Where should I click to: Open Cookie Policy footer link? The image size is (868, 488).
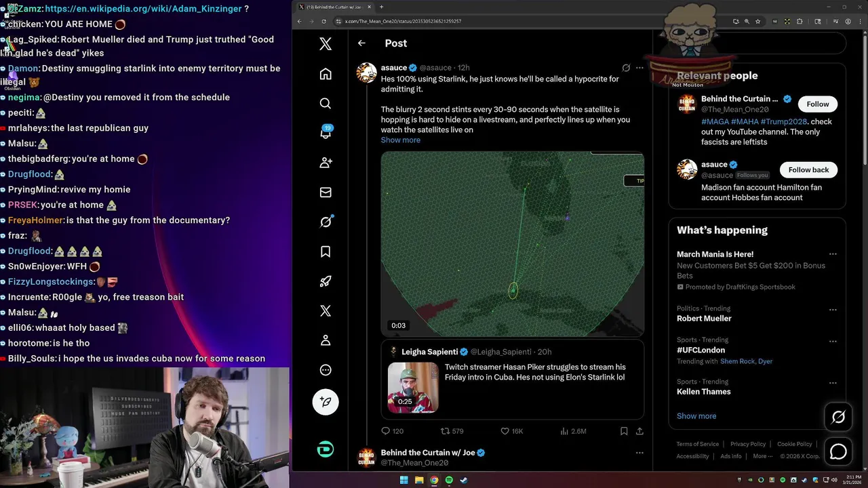[x=794, y=444]
